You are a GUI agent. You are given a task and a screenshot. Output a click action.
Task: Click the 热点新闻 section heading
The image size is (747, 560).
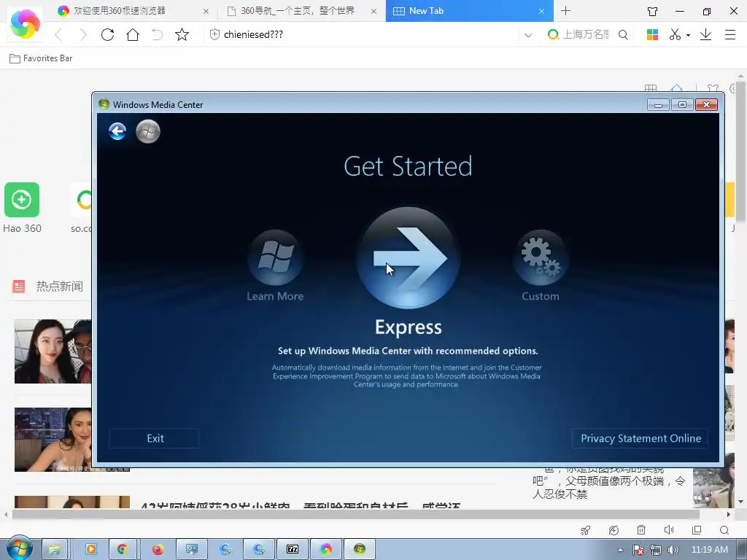point(60,286)
